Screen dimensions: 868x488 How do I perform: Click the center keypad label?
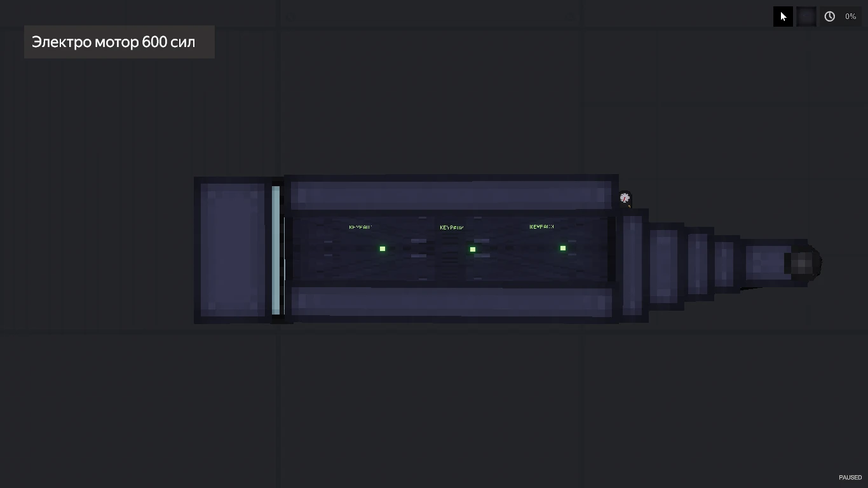[x=451, y=227]
